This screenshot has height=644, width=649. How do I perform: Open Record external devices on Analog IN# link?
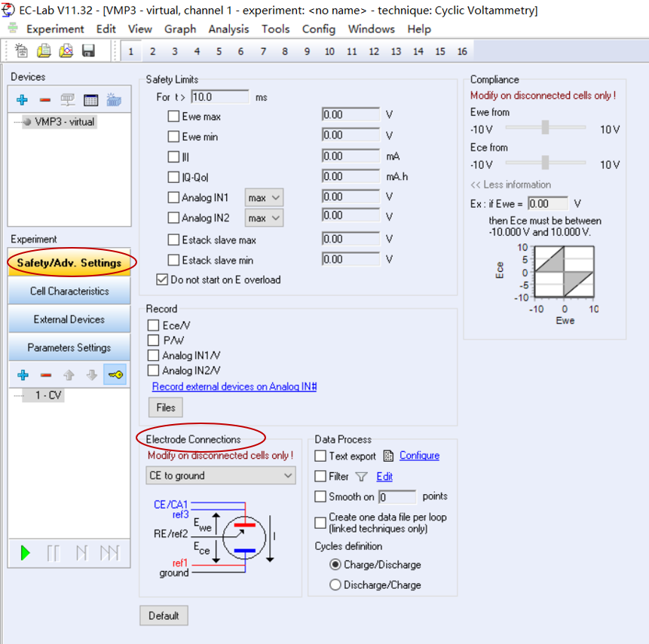234,386
